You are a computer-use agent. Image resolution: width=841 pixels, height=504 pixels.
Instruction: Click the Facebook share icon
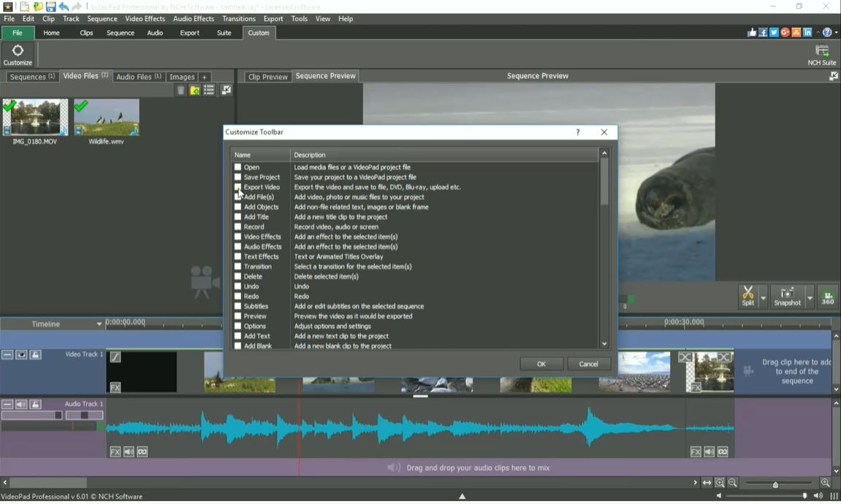point(763,33)
